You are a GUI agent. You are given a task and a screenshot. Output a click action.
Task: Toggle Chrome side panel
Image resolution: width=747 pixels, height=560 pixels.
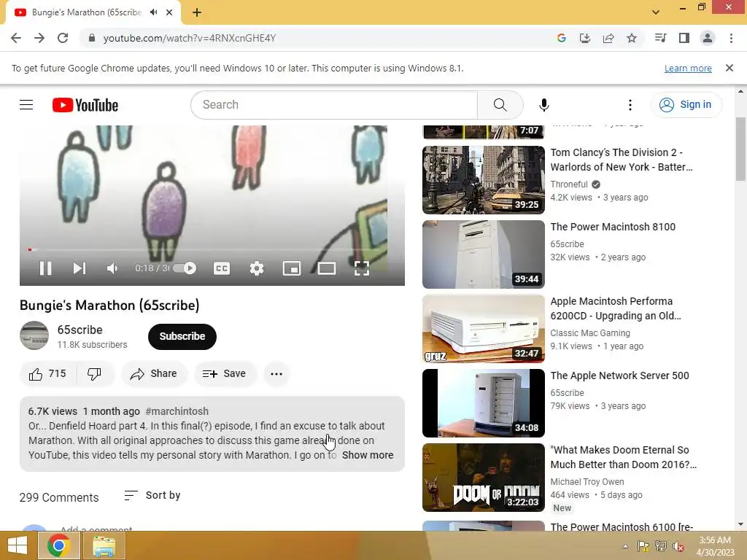coord(684,38)
